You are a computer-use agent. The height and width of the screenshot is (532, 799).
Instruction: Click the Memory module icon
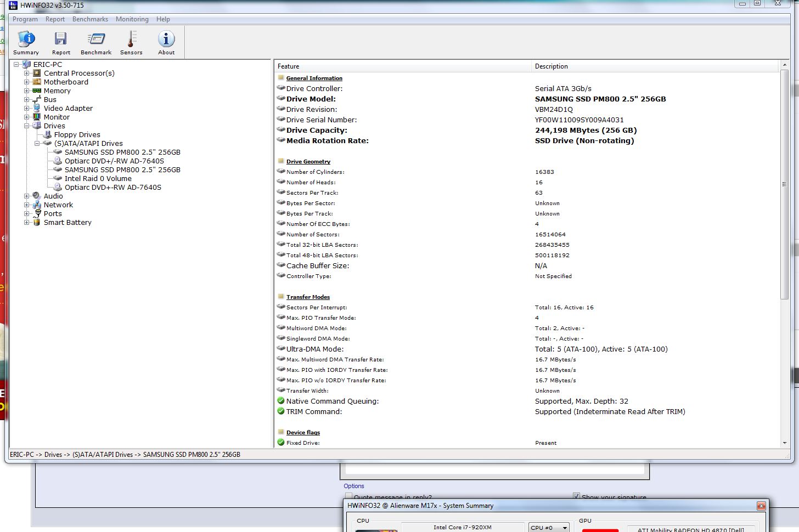coord(37,90)
